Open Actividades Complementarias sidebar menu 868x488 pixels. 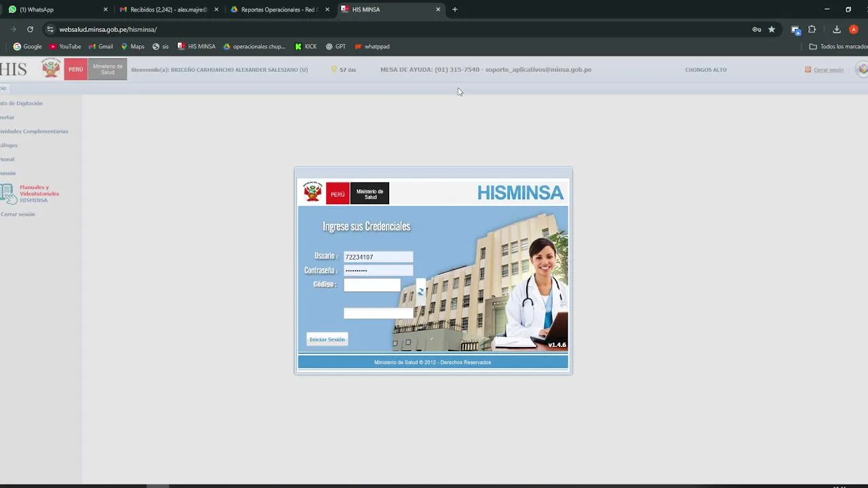pyautogui.click(x=34, y=131)
